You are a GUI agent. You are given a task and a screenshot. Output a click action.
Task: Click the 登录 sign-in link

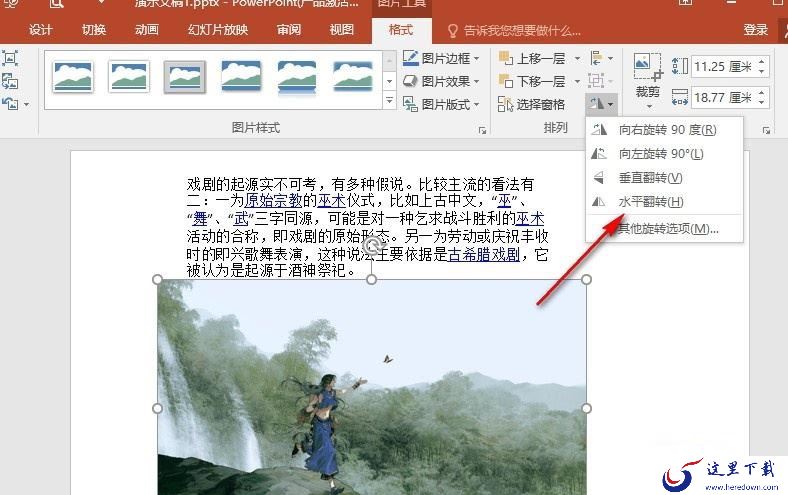tap(756, 30)
